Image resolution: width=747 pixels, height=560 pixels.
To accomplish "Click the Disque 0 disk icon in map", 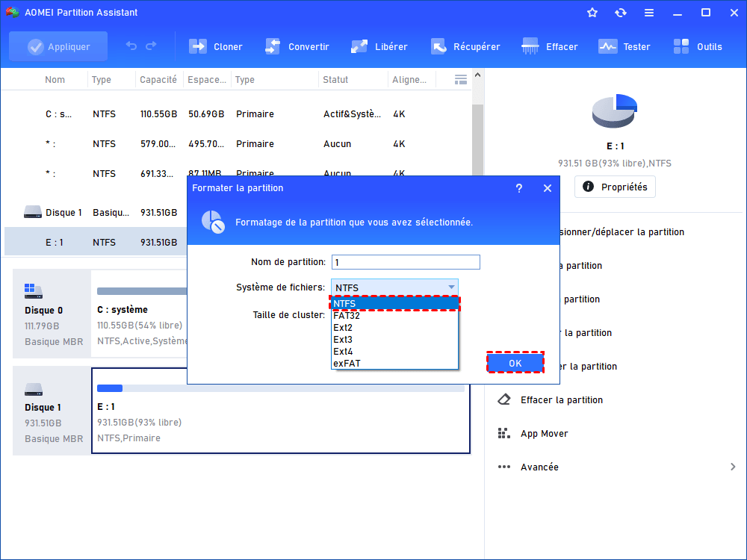I will (34, 290).
